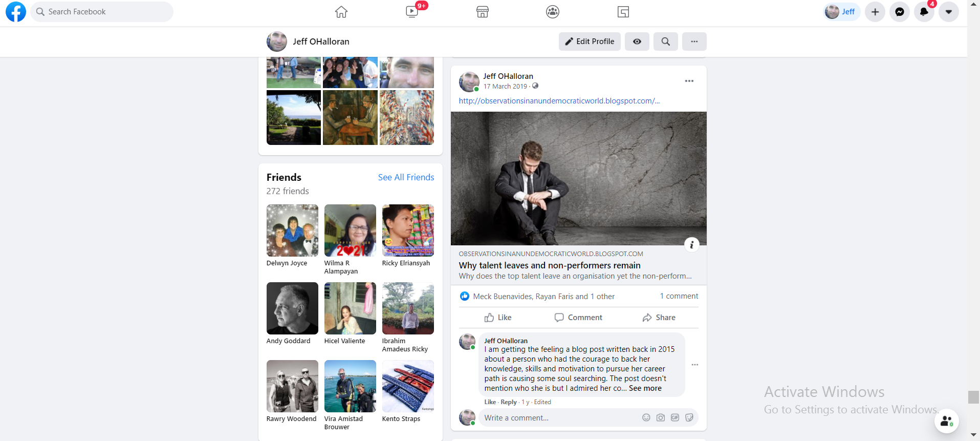
Task: Open the notifications bell
Action: 924,12
